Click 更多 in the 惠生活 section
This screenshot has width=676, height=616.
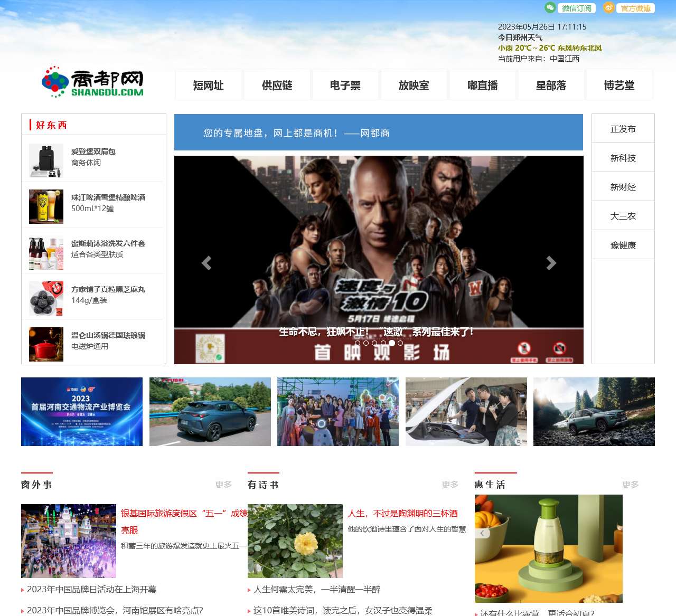click(x=631, y=485)
